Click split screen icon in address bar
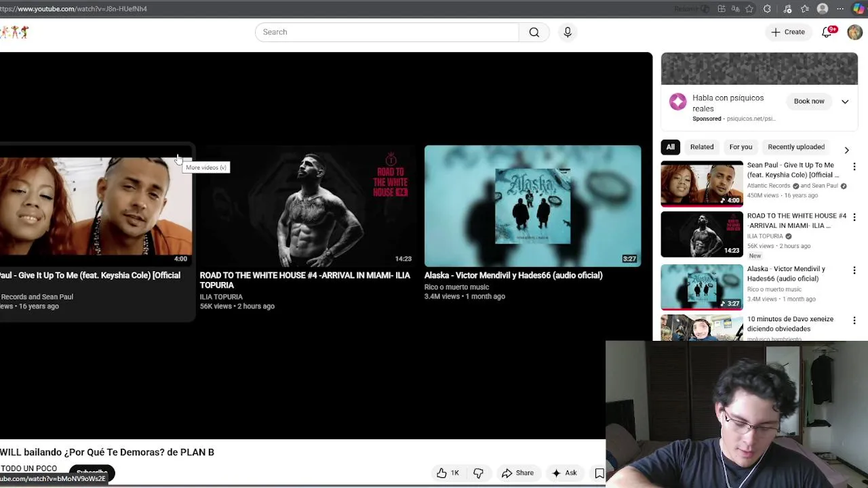 pyautogui.click(x=722, y=9)
